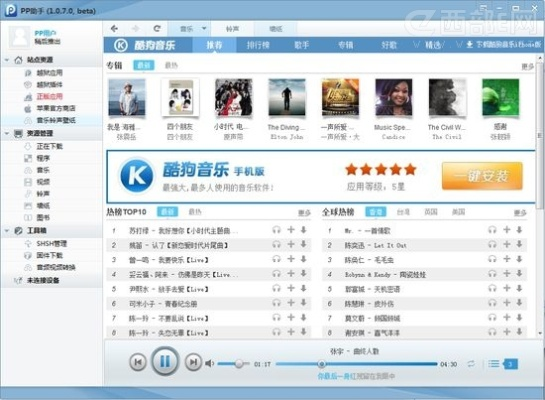
Task: Open SHSH管理 tool
Action: (x=51, y=244)
